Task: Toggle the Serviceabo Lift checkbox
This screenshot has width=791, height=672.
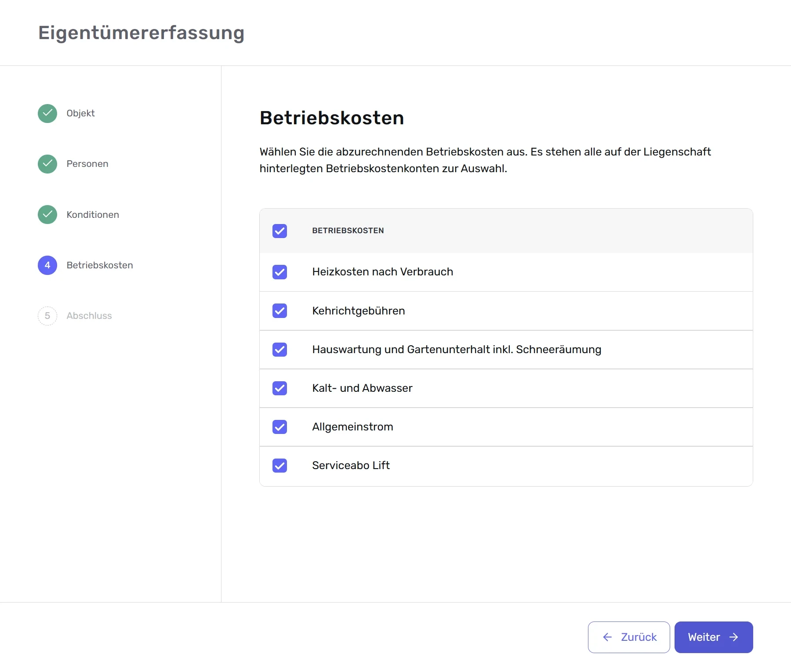Action: [279, 465]
